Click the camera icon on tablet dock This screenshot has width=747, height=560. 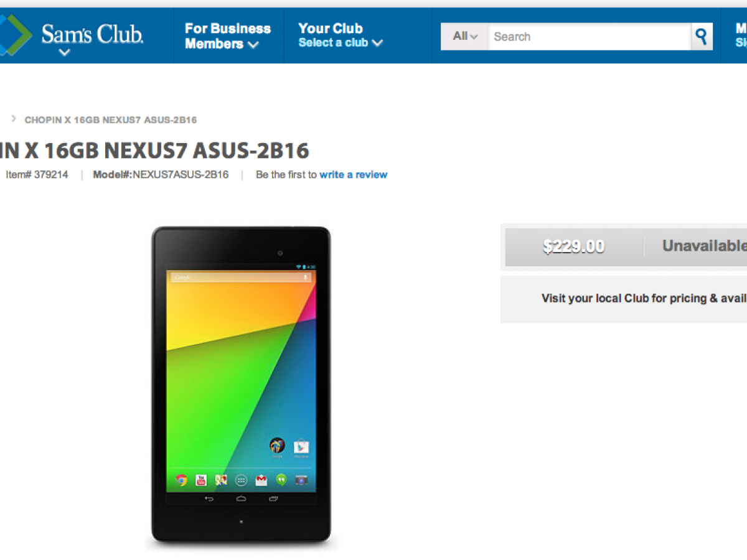tap(301, 480)
